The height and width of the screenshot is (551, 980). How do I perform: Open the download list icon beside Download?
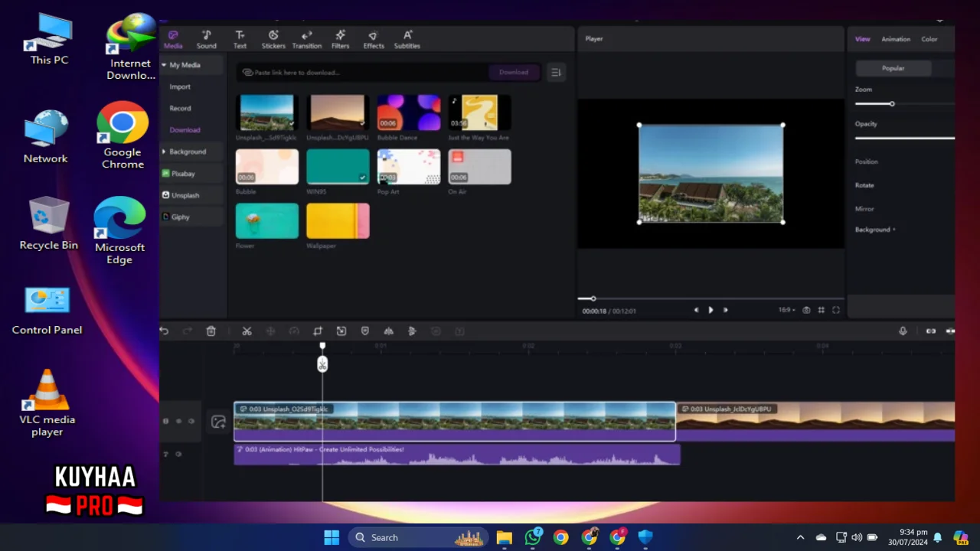[556, 72]
